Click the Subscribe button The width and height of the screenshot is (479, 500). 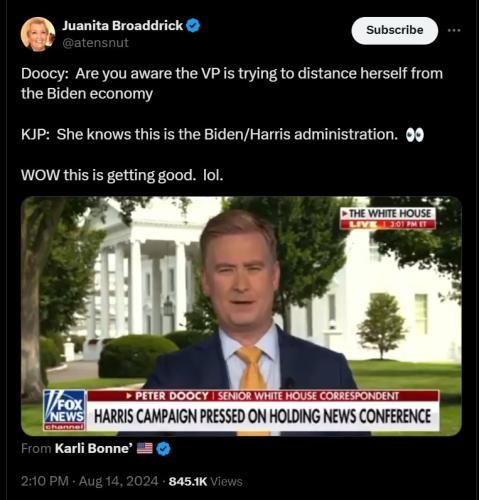(395, 30)
